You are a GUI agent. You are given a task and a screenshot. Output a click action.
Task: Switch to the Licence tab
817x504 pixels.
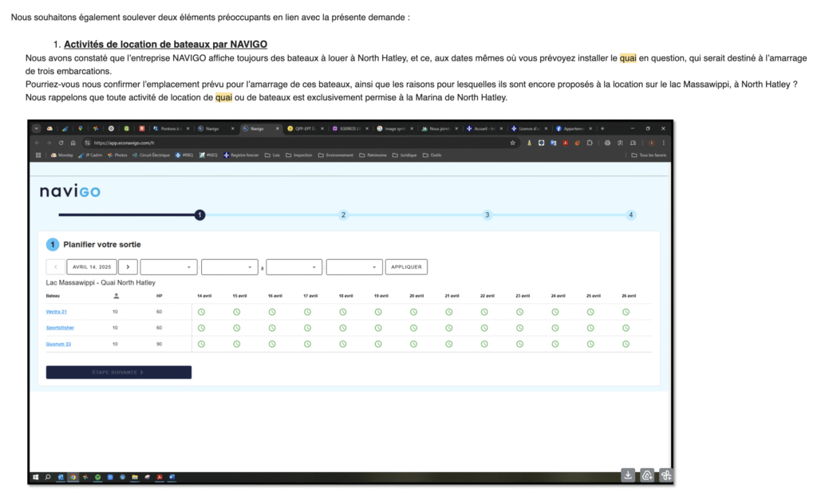[x=529, y=128]
